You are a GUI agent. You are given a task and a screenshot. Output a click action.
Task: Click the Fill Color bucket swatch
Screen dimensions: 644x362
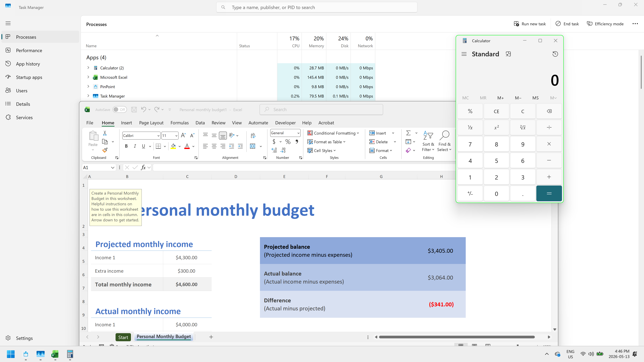173,146
